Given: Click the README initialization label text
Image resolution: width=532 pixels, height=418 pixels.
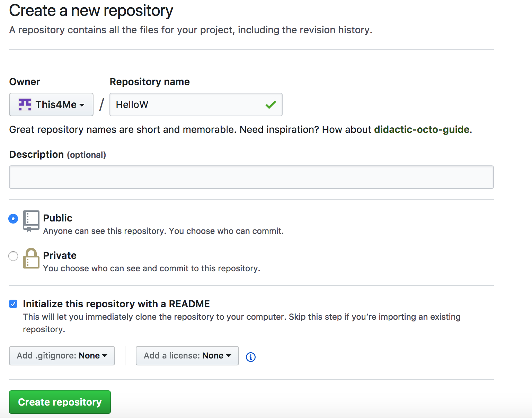Looking at the screenshot, I should pos(116,304).
